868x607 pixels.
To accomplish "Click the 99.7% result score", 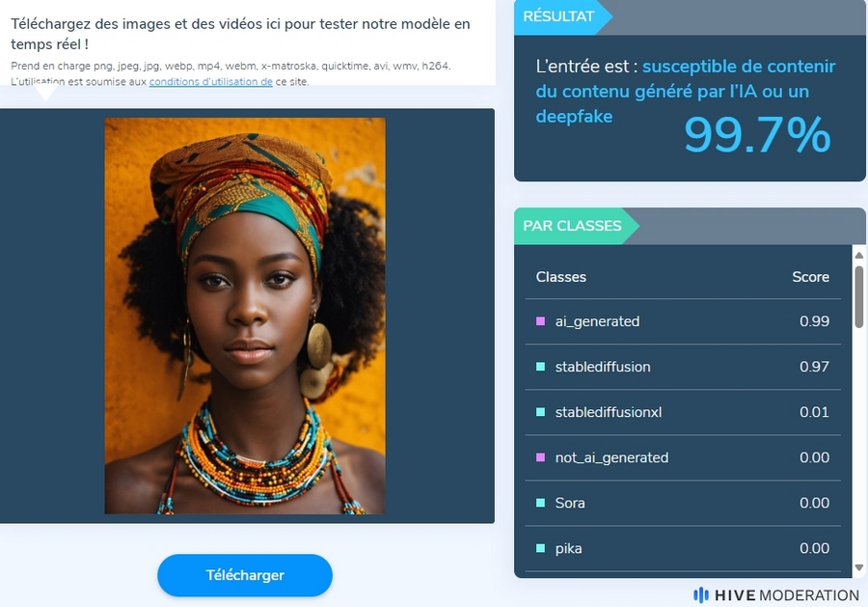I will point(757,134).
